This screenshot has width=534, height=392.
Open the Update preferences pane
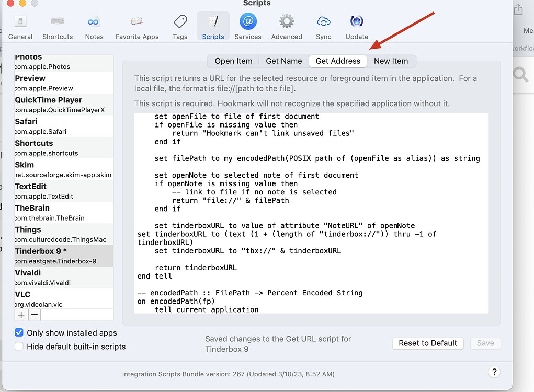coord(357,27)
